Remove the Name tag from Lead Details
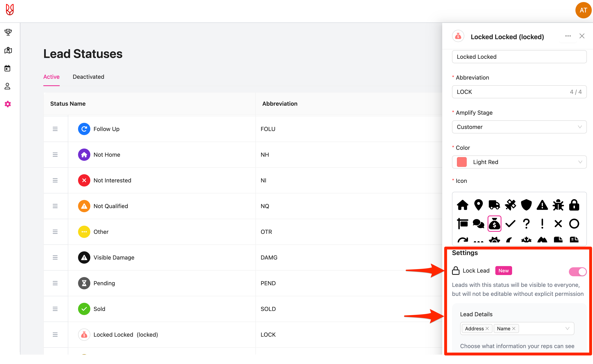 tap(514, 329)
